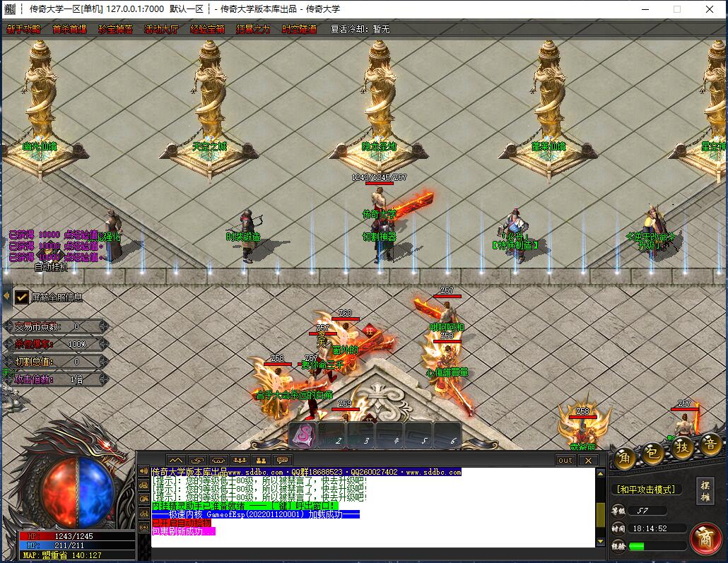Click the 复活冷却: 暂无 status text
This screenshot has width=728, height=563.
click(x=360, y=29)
